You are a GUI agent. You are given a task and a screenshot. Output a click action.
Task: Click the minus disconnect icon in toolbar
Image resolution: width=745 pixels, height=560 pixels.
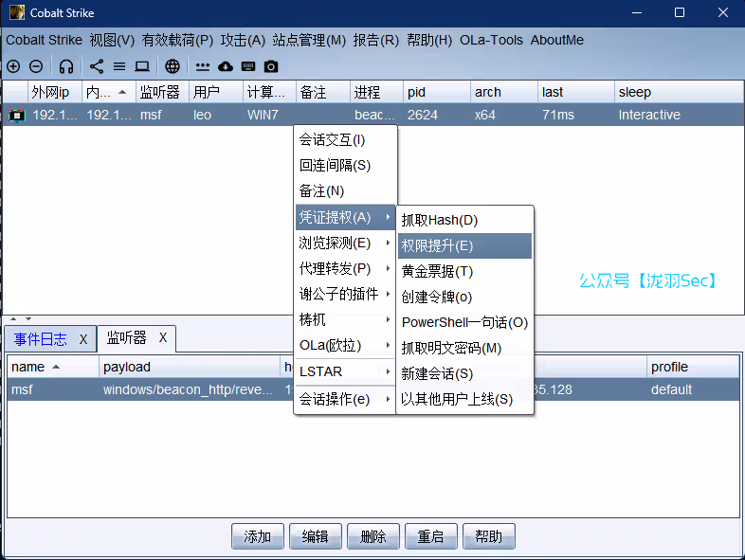(36, 66)
